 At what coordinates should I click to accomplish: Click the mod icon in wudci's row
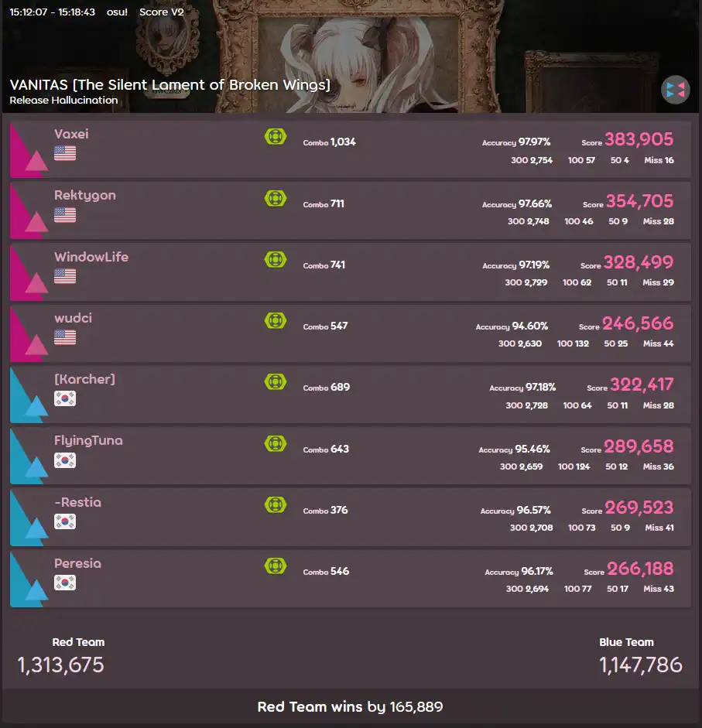276,320
